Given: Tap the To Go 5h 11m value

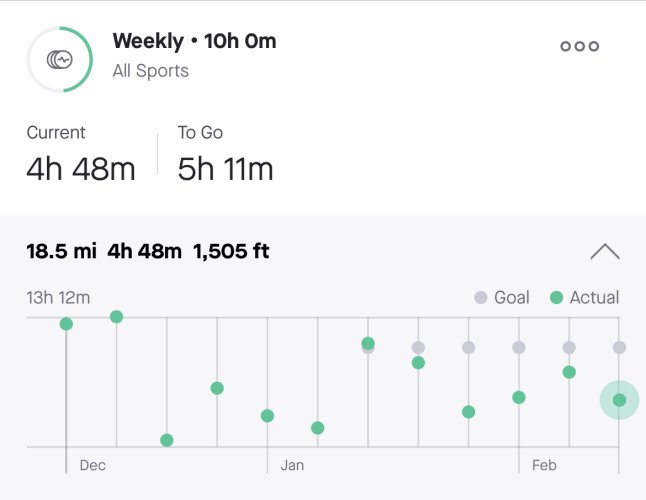Looking at the screenshot, I should (x=225, y=169).
